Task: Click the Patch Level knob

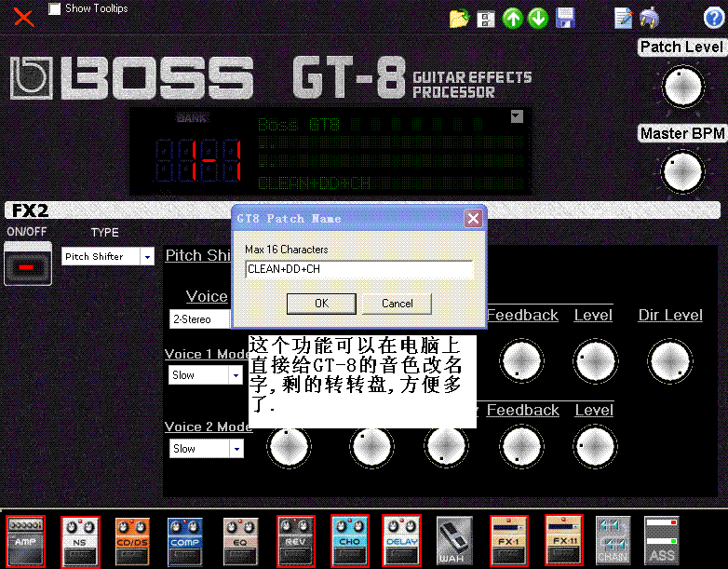Action: (x=681, y=87)
